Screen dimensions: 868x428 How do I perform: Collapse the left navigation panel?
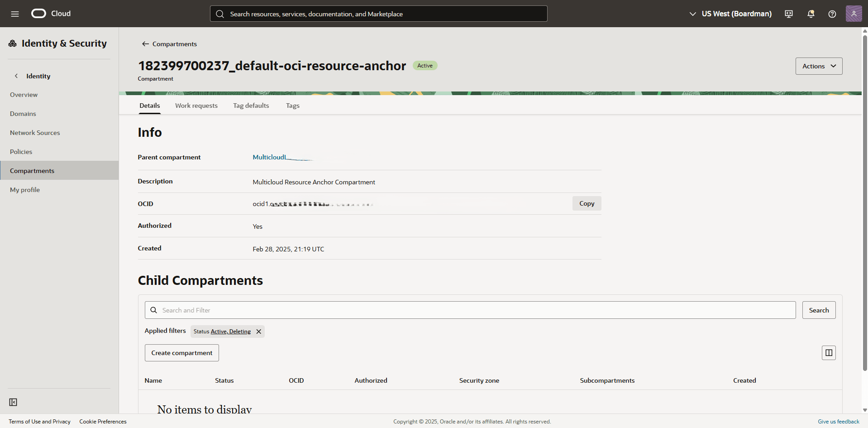tap(13, 402)
